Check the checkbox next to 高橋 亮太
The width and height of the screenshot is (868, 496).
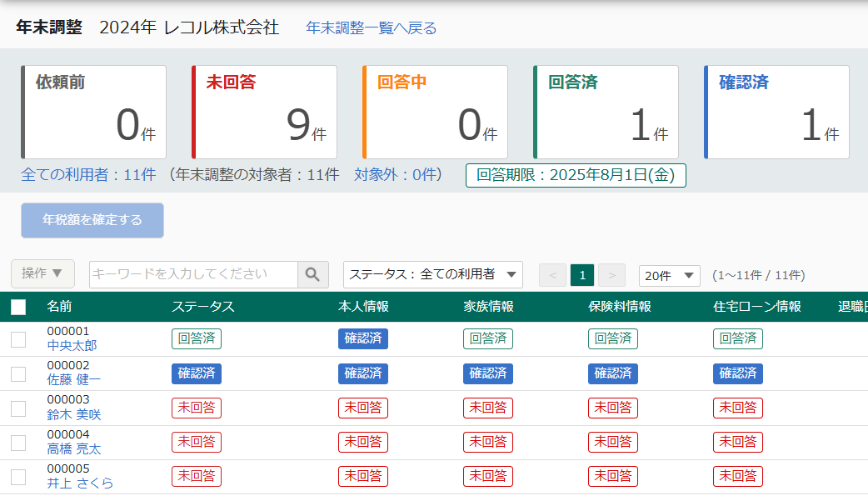(18, 442)
